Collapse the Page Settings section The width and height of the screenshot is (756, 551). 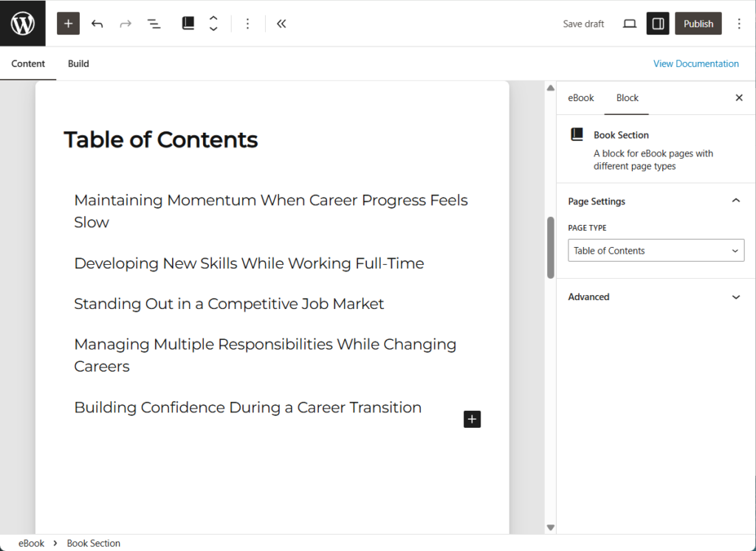(x=735, y=200)
